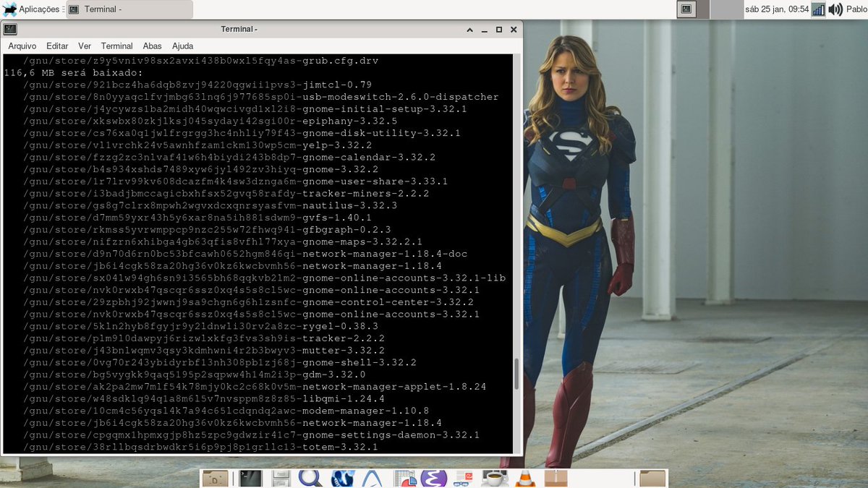868x488 pixels.
Task: Click the gvfs-1.40.1 line
Action: coord(197,218)
